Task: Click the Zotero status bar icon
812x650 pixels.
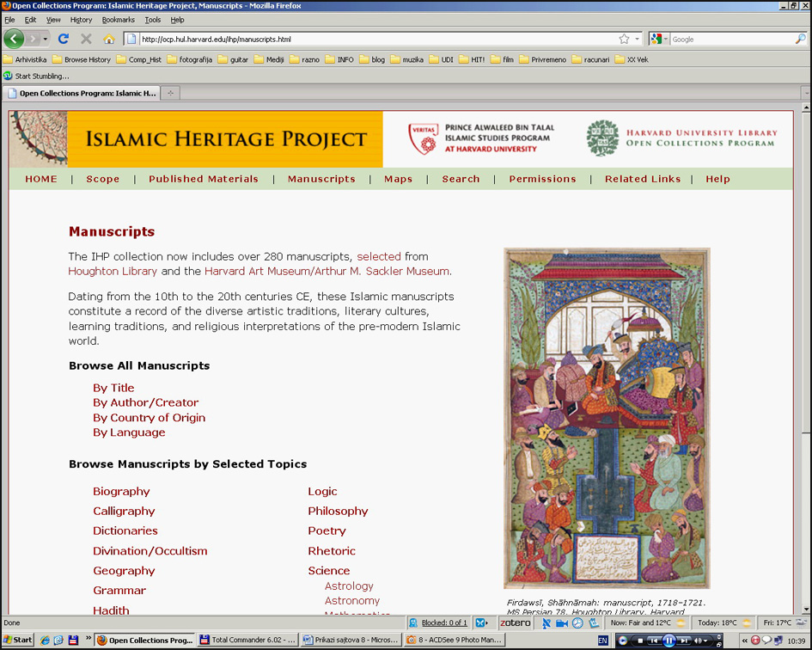Action: [x=516, y=622]
